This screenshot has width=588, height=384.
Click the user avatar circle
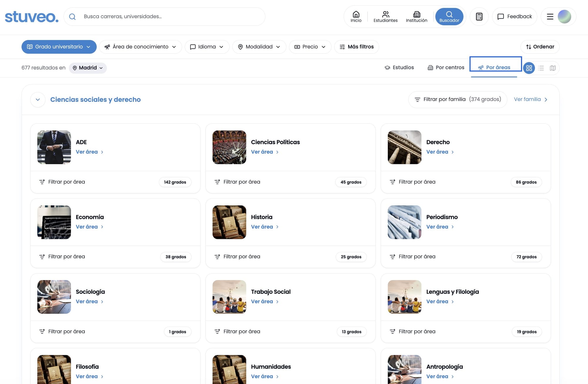tap(564, 16)
